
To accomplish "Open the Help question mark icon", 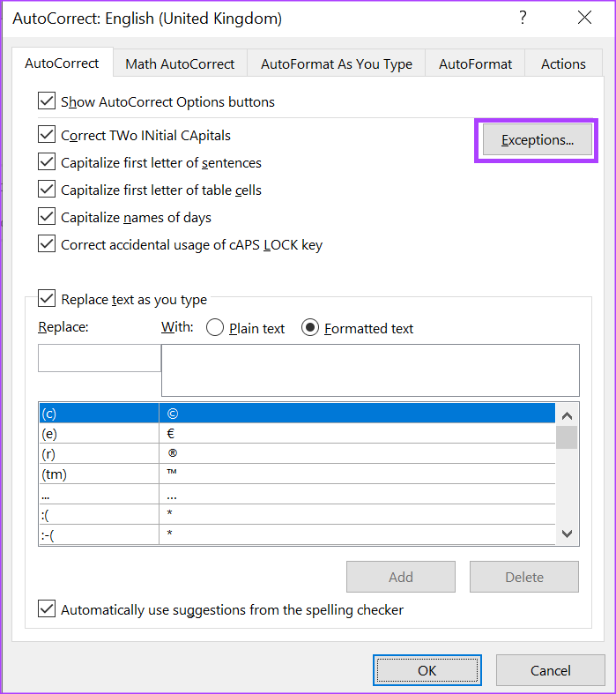I will (x=523, y=19).
